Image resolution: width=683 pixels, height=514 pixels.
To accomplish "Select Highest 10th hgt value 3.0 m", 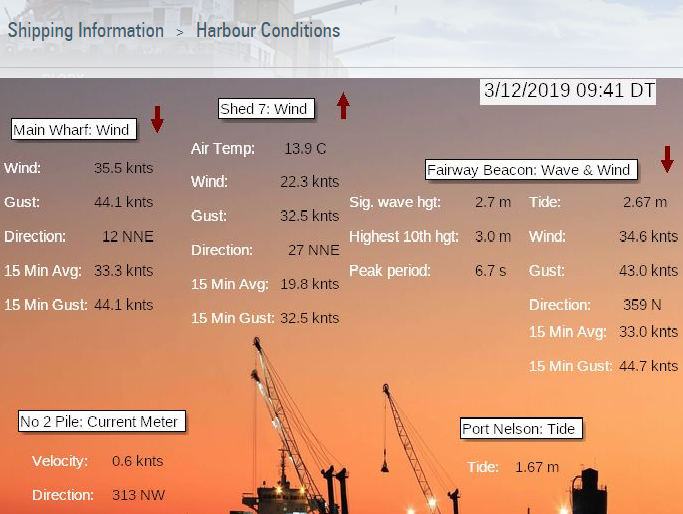I will click(x=493, y=237).
